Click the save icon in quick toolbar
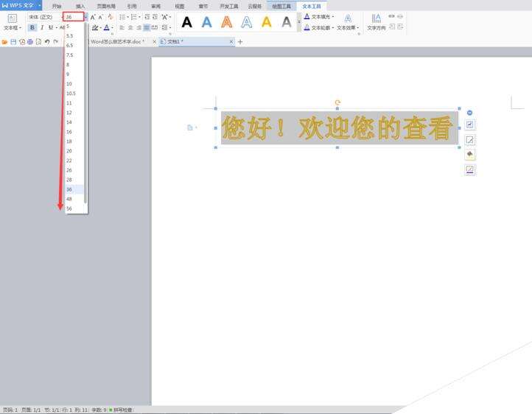 (13, 42)
